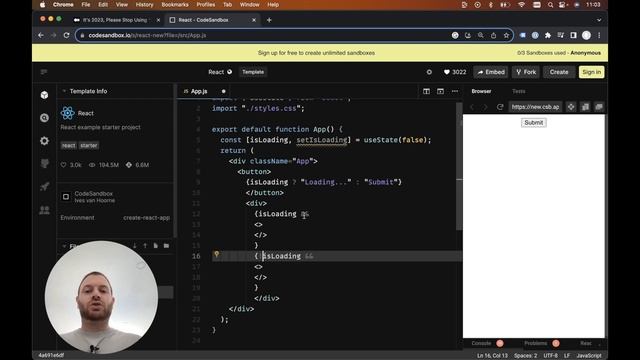
Task: Open the GitHub sidebar icon
Action: pyautogui.click(x=44, y=164)
